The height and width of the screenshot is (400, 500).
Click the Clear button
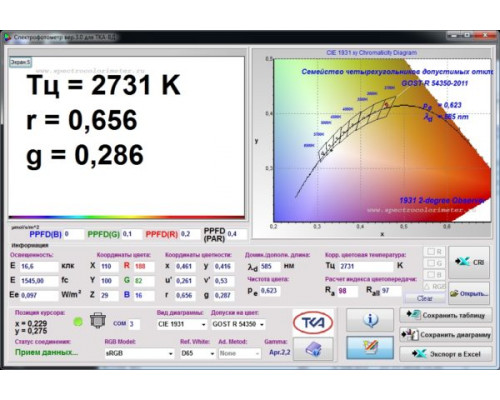click(x=424, y=298)
